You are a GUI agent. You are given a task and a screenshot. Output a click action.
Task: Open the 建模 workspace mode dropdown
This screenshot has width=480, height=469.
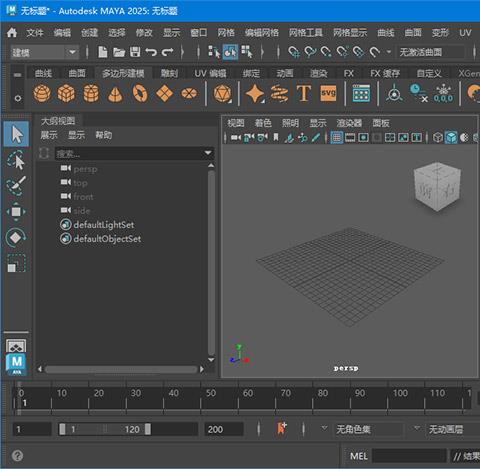point(45,52)
